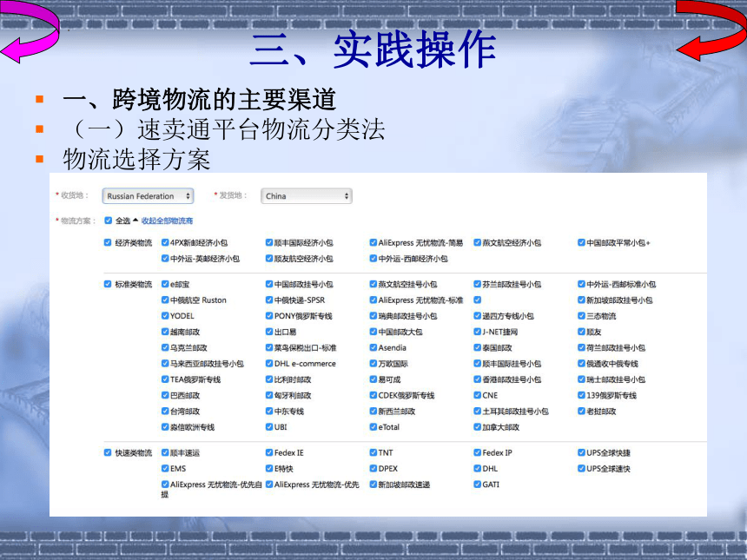Uncheck the YODEL option
Screen dimensions: 747x560
[x=165, y=316]
